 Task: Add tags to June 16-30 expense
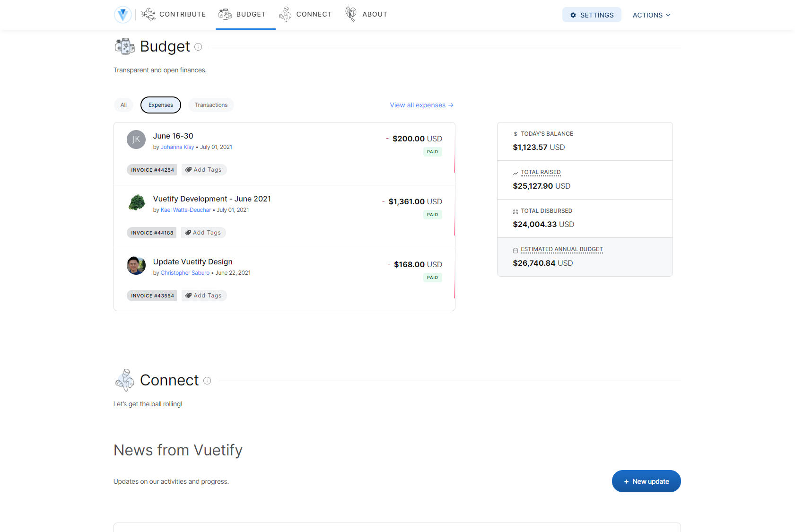(204, 170)
